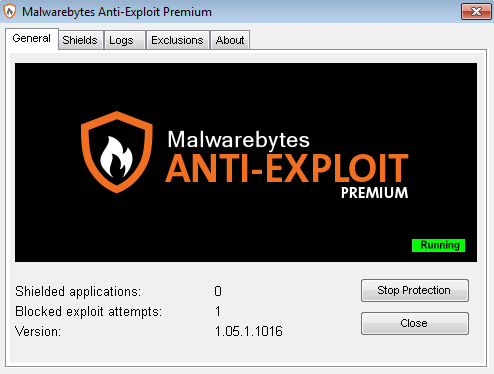
Task: Close the window with red X
Action: (476, 12)
